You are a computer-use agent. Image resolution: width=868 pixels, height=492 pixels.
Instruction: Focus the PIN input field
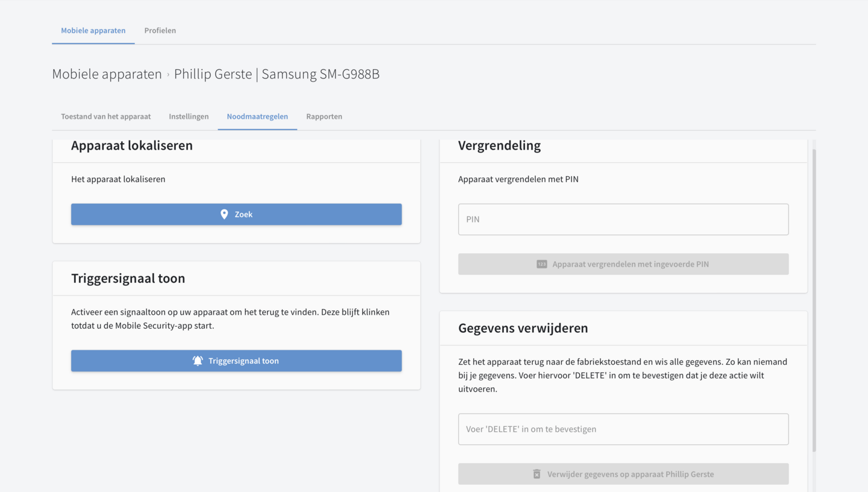(x=623, y=219)
